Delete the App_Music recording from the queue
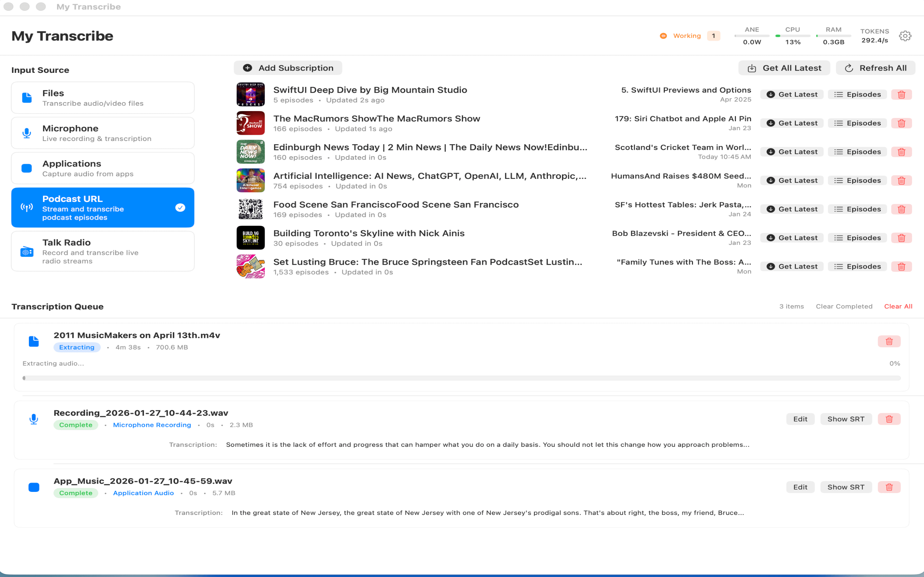924x577 pixels. coord(889,487)
